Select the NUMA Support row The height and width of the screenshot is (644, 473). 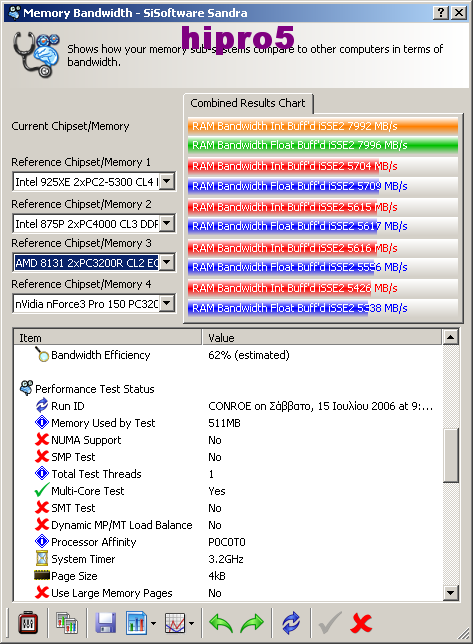[228, 440]
